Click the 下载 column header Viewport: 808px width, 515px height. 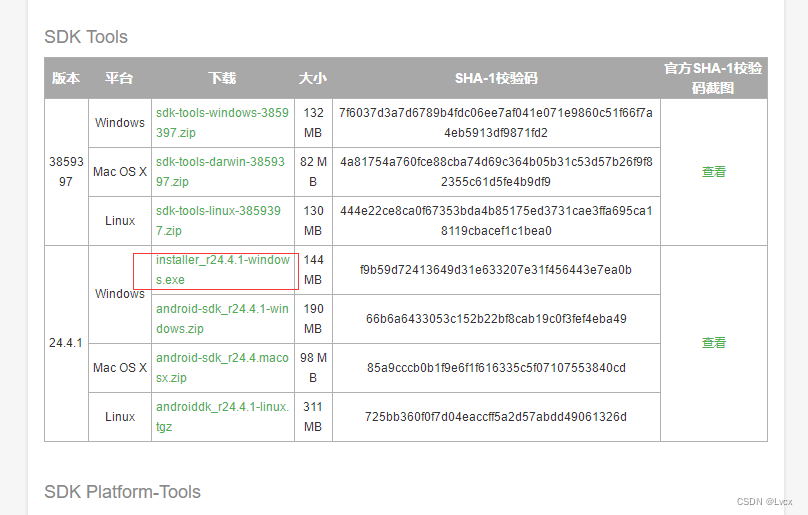click(x=222, y=78)
